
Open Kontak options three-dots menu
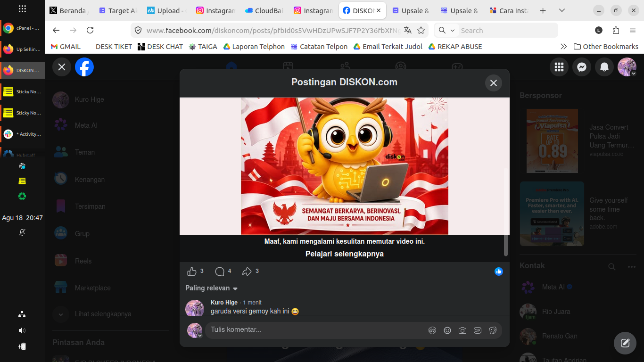tap(632, 267)
